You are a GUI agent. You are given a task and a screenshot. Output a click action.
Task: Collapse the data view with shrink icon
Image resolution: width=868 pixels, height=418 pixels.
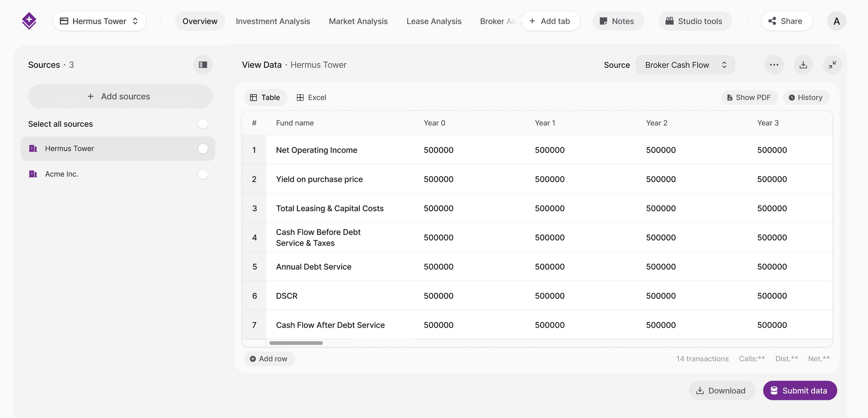[x=832, y=64]
